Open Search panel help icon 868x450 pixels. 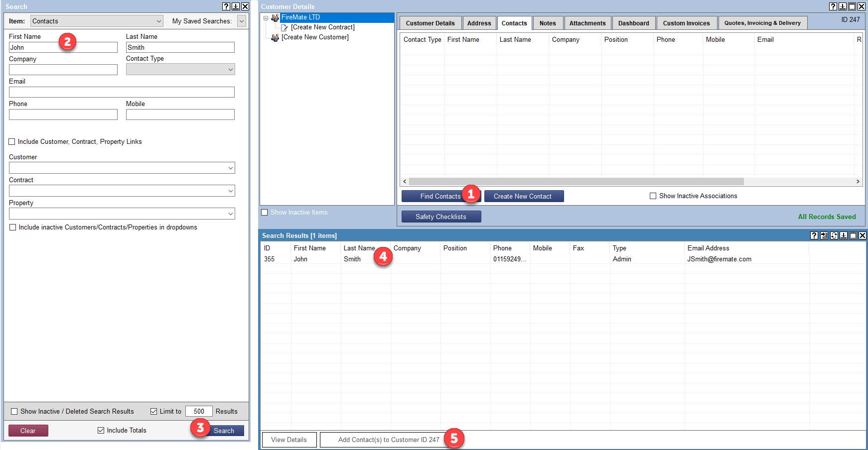226,6
